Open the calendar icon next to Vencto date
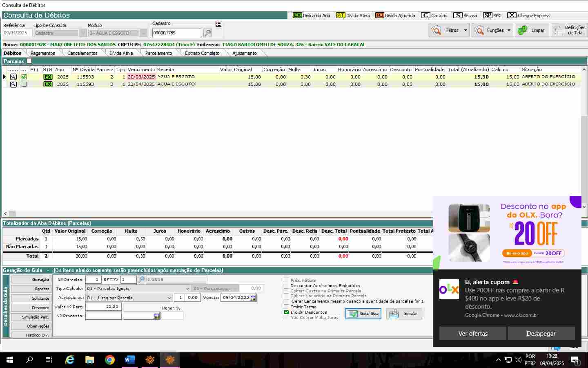The width and height of the screenshot is (588, 368). click(x=253, y=298)
